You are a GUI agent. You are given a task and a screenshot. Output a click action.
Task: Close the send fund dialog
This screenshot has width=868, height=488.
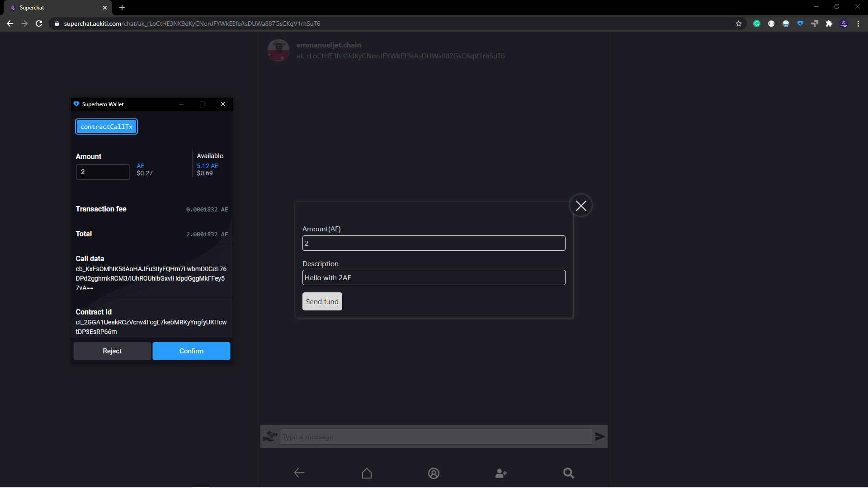coord(581,206)
